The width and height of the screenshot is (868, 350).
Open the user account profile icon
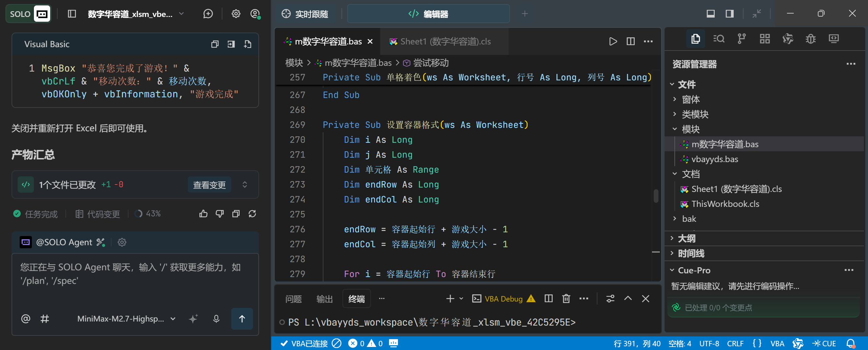click(x=255, y=14)
